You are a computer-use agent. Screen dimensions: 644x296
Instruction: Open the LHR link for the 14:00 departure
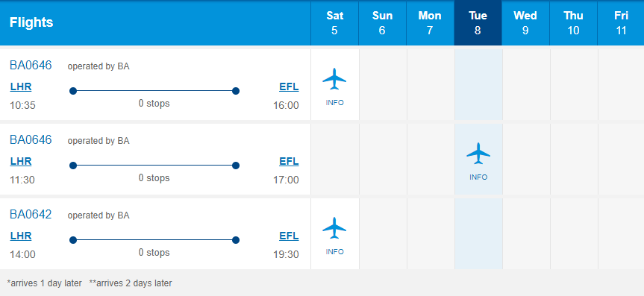coord(21,236)
